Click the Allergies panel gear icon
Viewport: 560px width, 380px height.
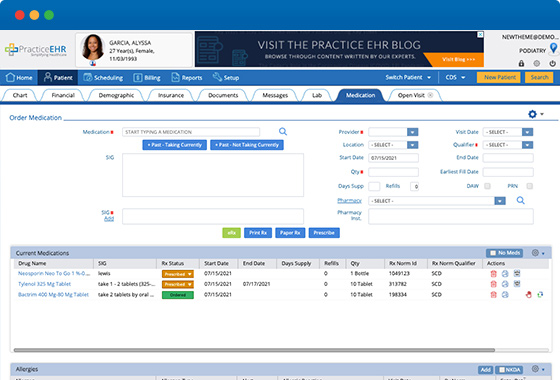(535, 369)
